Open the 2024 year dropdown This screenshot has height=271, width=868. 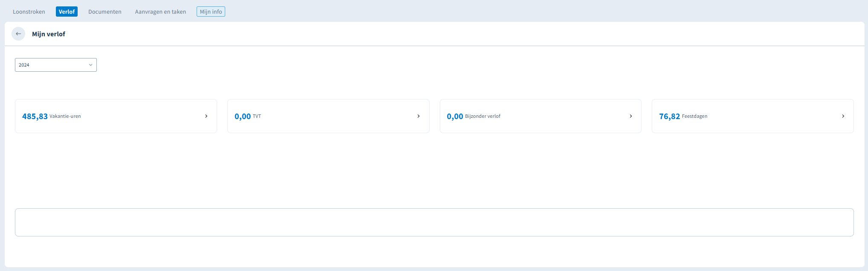(x=56, y=65)
